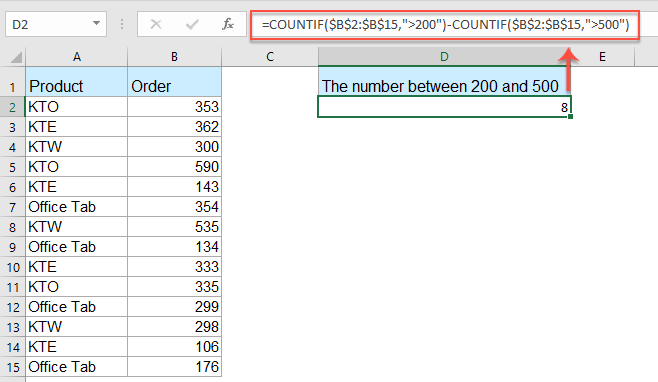
Task: Select row 2 header
Action: (13, 107)
